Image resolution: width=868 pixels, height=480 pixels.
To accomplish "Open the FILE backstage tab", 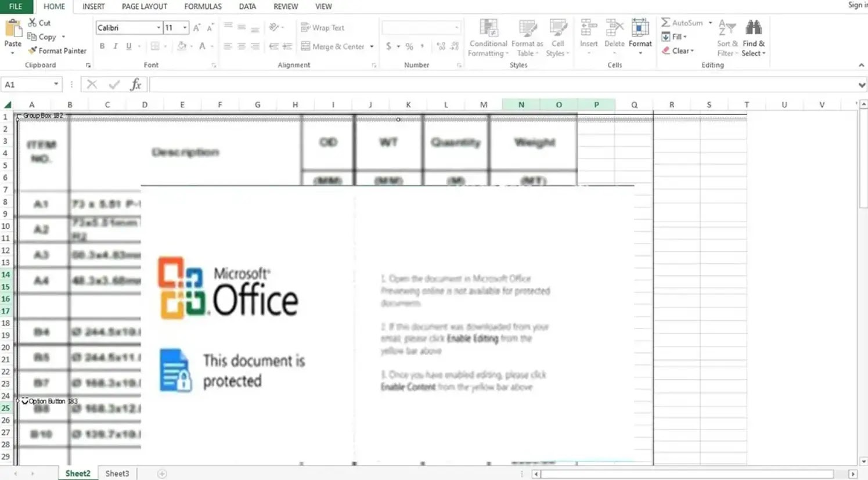I will 16,6.
